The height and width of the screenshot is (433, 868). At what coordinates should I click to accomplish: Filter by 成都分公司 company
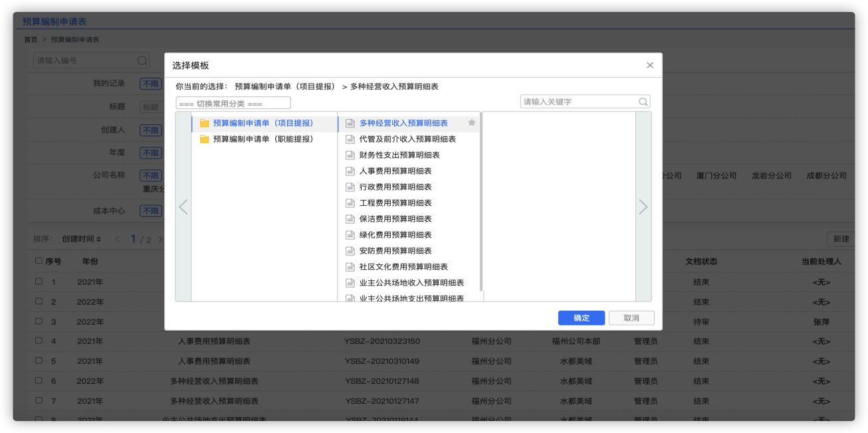(x=827, y=176)
